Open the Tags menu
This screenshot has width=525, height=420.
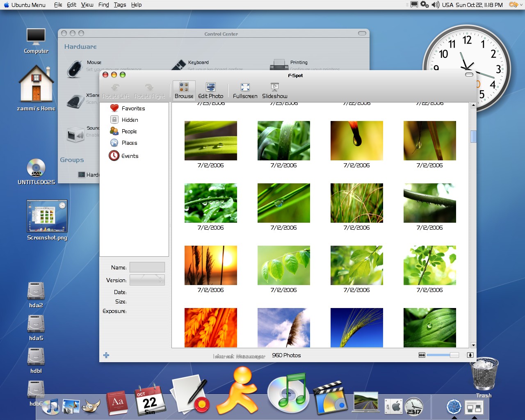point(120,5)
